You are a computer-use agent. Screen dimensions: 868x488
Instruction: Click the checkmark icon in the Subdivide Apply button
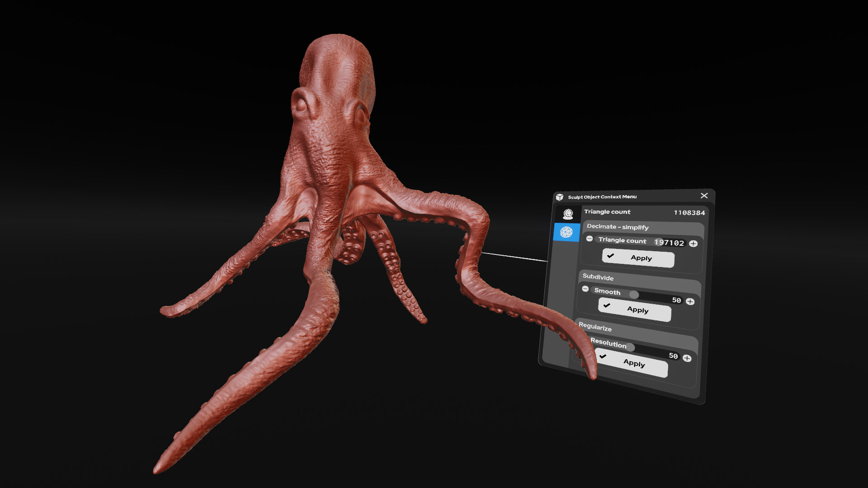click(608, 306)
